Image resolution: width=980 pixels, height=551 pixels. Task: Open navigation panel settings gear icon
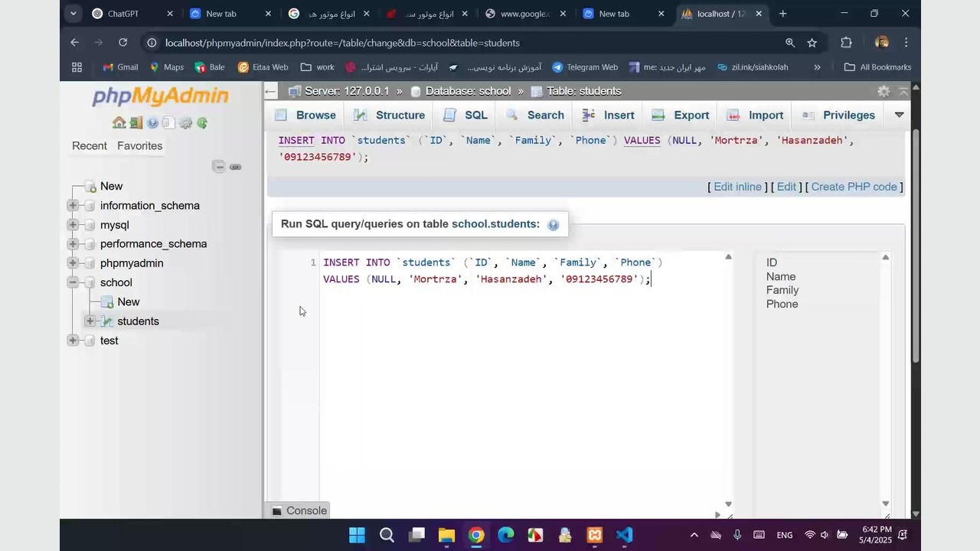pyautogui.click(x=185, y=123)
